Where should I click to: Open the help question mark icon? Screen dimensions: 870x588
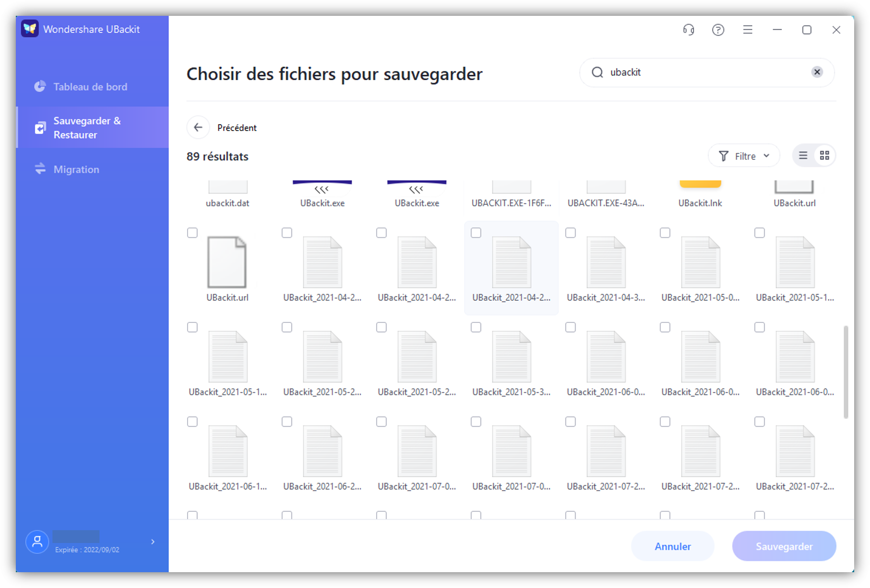tap(718, 30)
